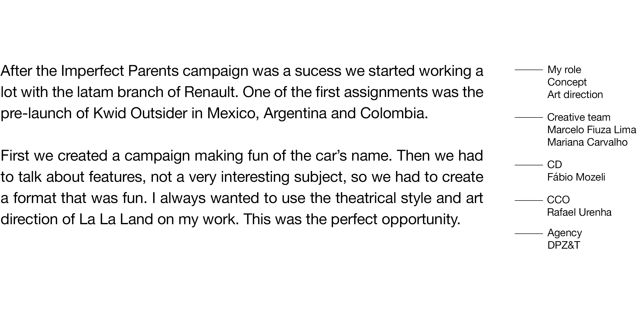This screenshot has height=310, width=644.
Task: Click the "My role" heading
Action: coord(564,70)
